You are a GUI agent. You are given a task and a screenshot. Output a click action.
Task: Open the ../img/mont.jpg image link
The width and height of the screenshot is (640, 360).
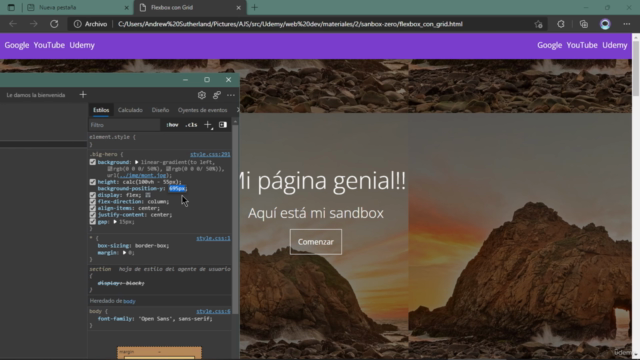[142, 176]
